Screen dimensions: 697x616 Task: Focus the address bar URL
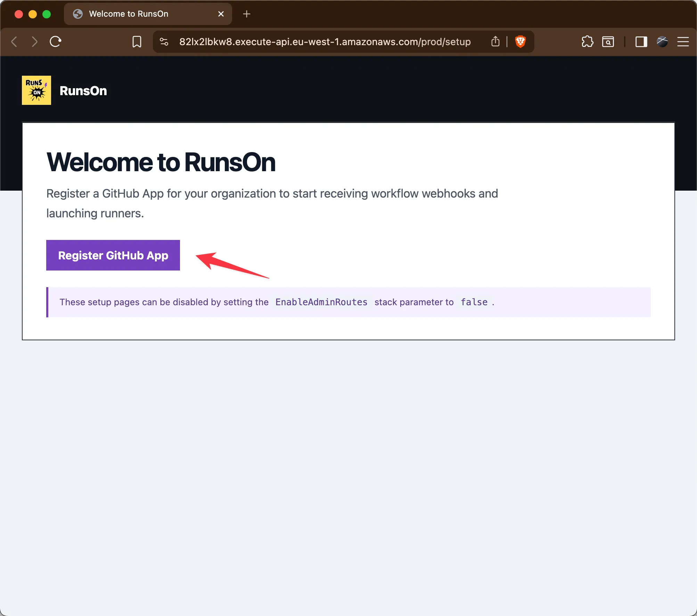coord(325,42)
